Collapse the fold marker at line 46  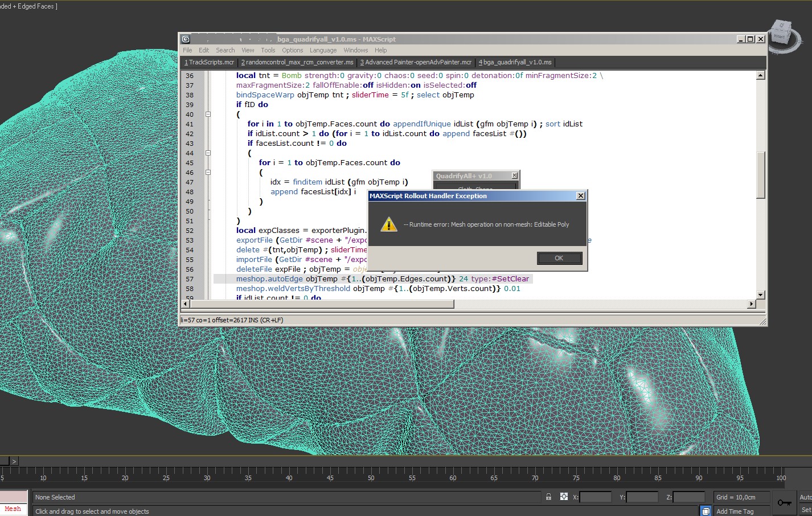(208, 173)
